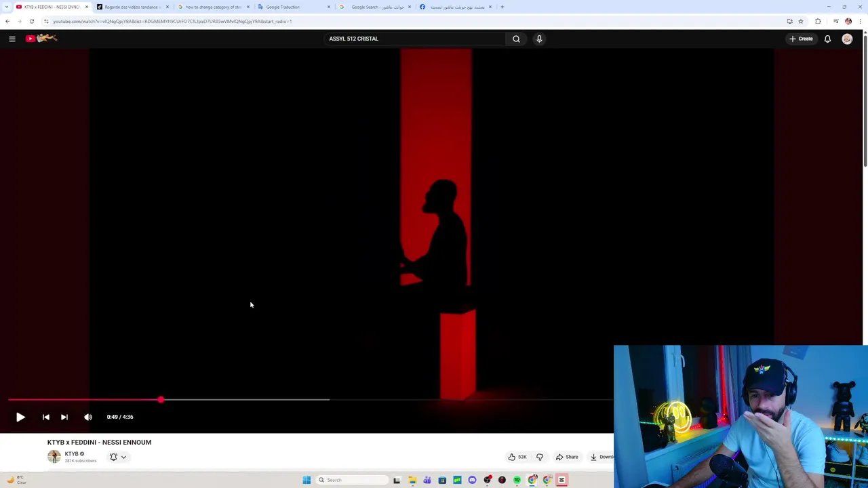Go back in browser history
This screenshot has width=868, height=488.
[7, 21]
